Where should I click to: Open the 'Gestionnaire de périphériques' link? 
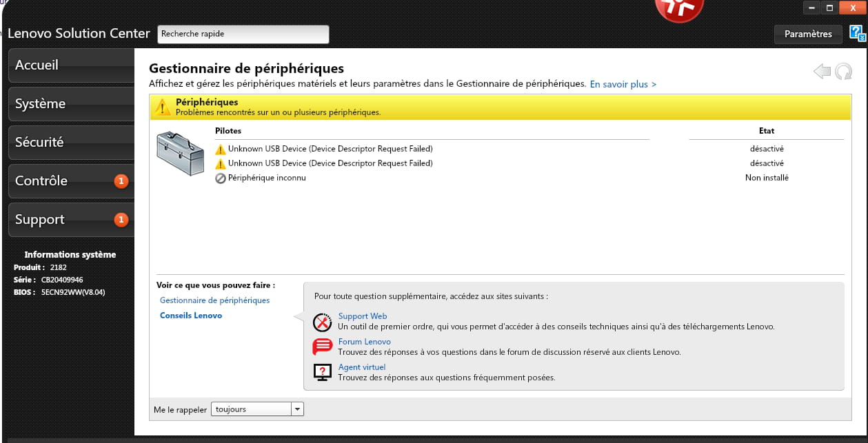[214, 300]
